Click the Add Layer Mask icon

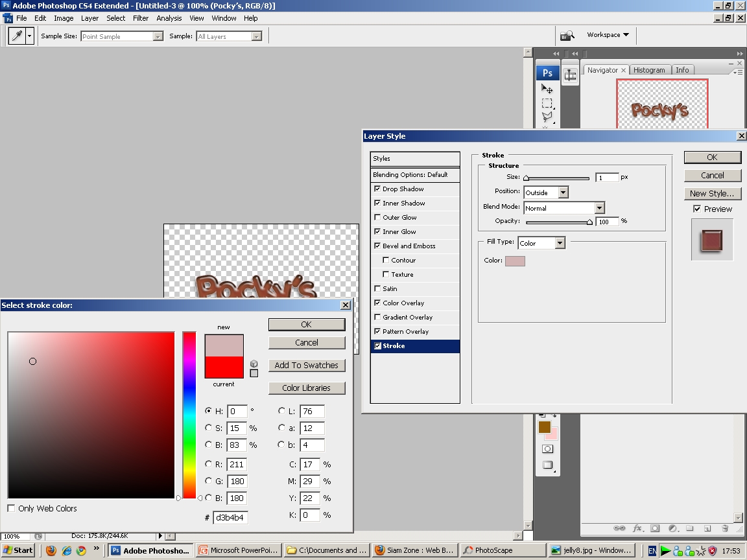[x=655, y=528]
